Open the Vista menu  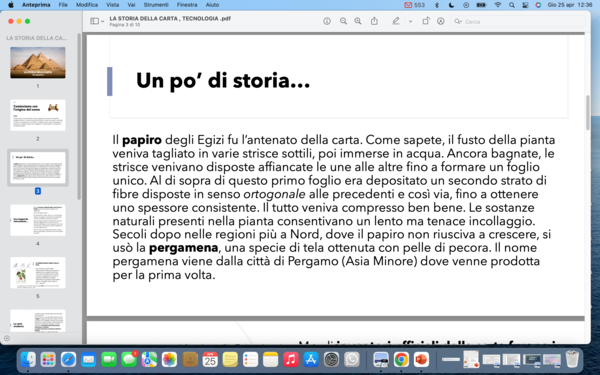click(112, 5)
